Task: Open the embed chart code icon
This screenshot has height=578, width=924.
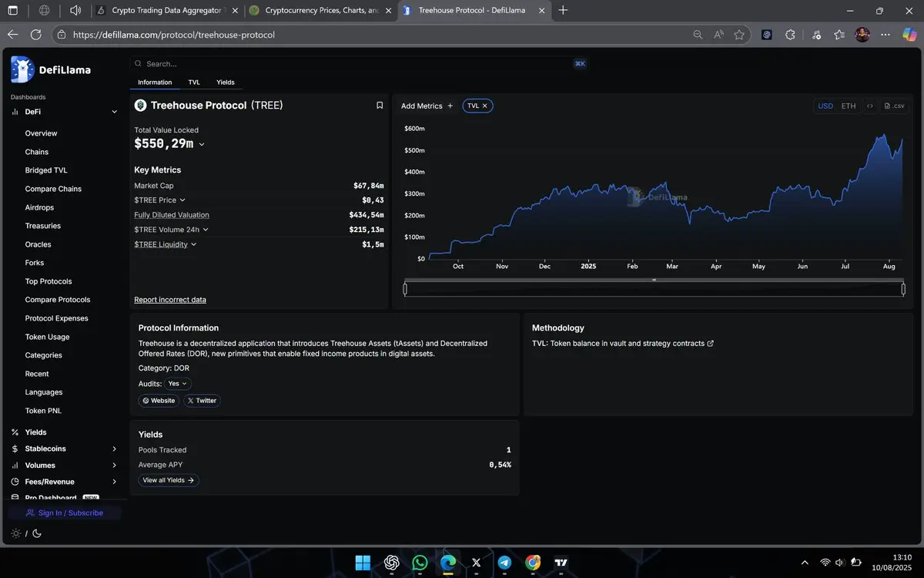Action: tap(870, 106)
